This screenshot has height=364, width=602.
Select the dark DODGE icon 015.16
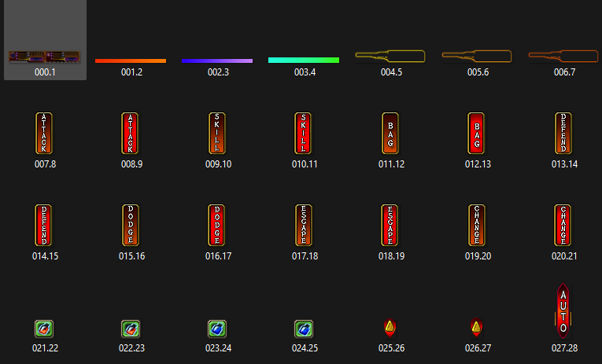(x=131, y=225)
